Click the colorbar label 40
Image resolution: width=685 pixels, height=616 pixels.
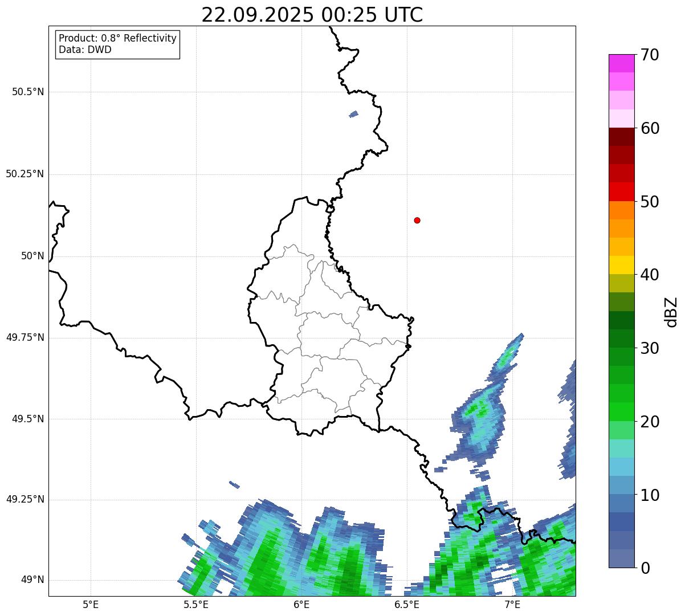click(x=650, y=275)
